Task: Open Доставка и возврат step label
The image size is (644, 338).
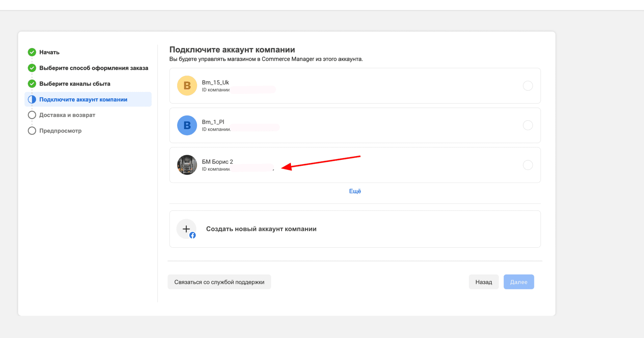Action: click(67, 115)
